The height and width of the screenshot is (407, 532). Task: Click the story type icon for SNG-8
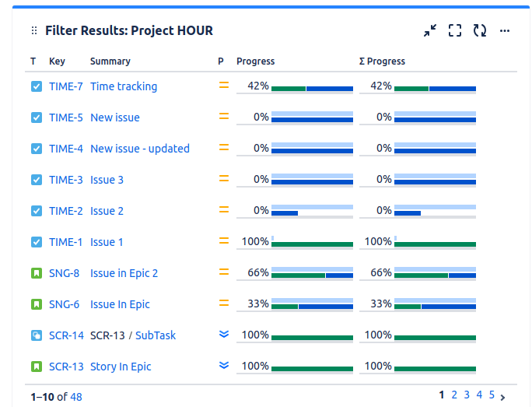[x=37, y=273]
